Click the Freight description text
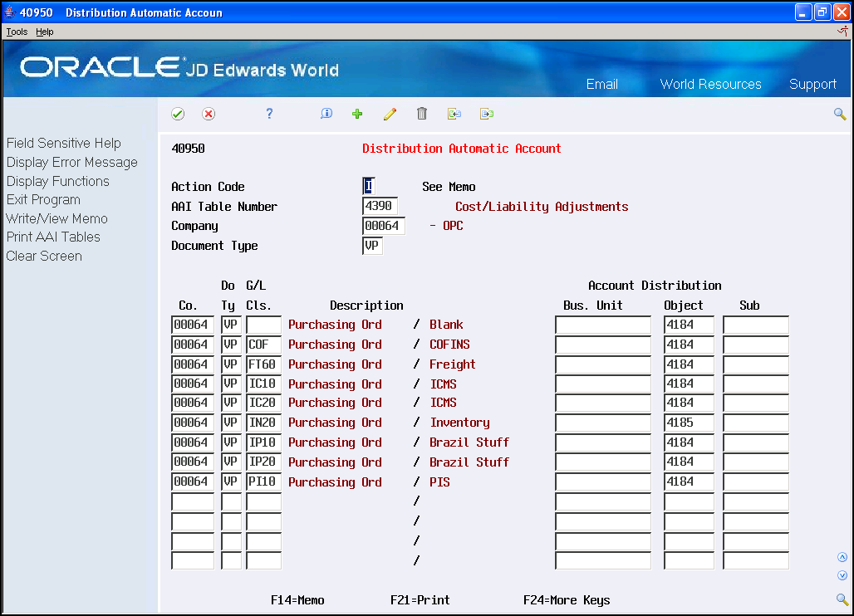The width and height of the screenshot is (854, 616). point(452,364)
